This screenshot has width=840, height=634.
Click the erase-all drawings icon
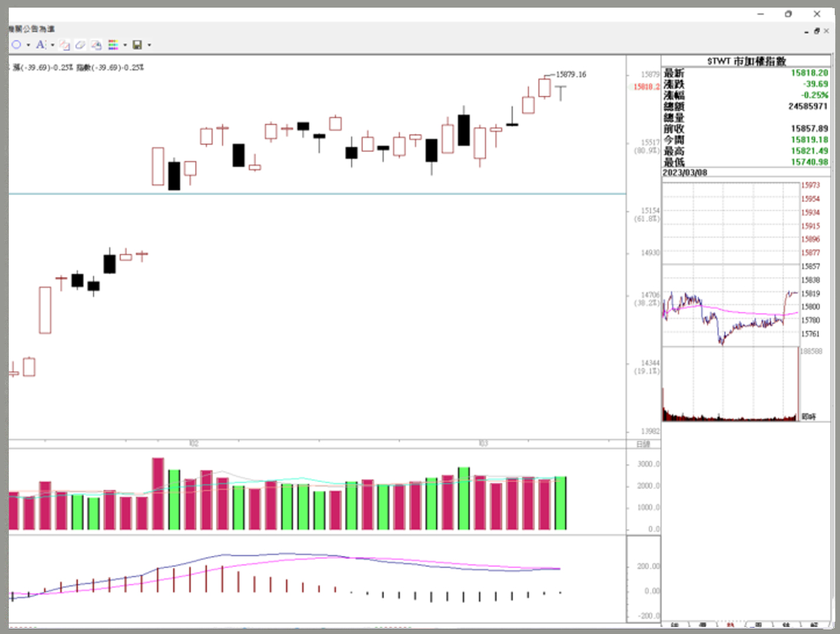click(x=96, y=45)
